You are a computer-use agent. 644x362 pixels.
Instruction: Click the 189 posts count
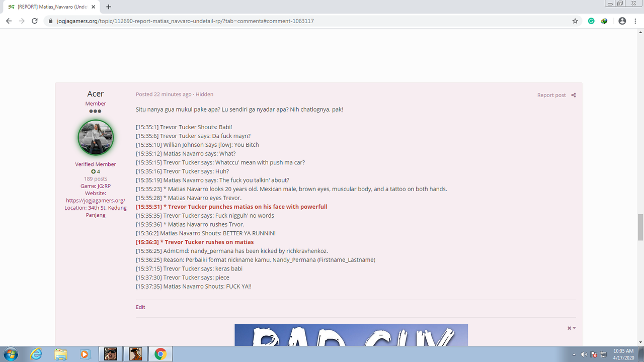(96, 178)
